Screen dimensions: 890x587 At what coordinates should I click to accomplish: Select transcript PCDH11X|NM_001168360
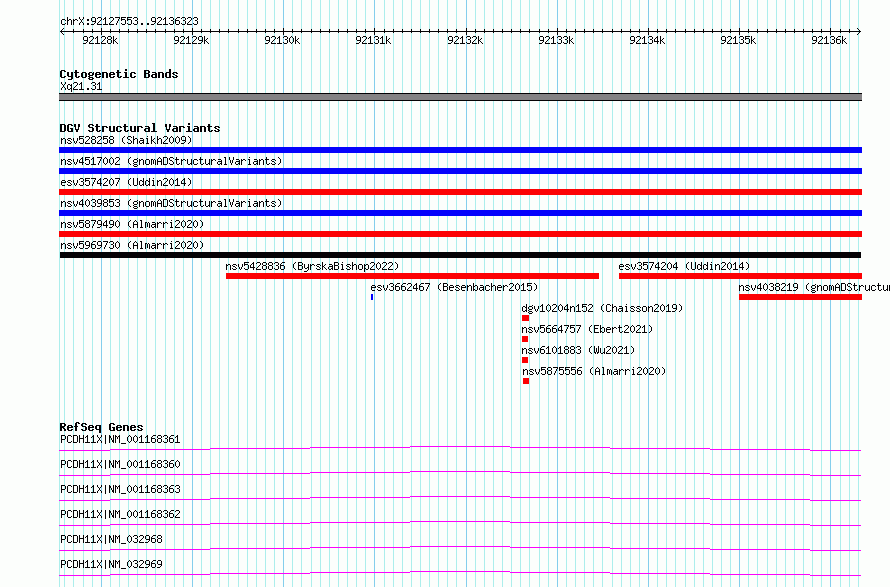120,464
